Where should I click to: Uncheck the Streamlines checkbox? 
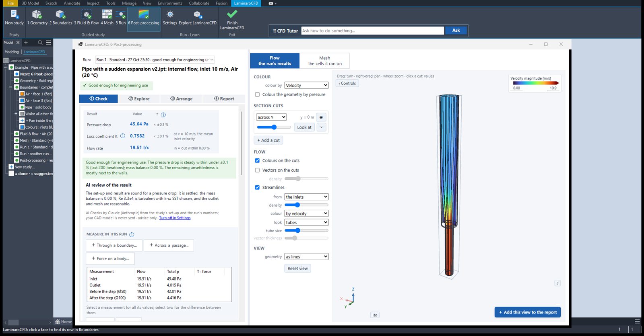tap(257, 188)
